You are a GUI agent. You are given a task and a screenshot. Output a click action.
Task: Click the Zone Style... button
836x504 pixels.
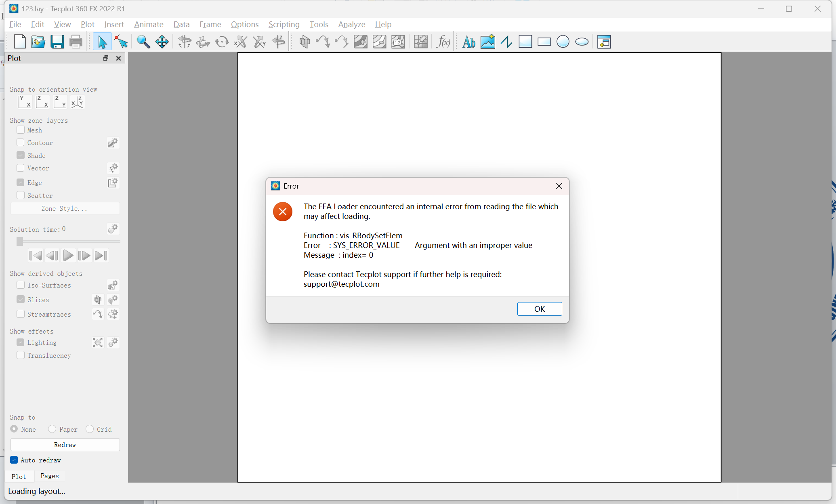(65, 208)
